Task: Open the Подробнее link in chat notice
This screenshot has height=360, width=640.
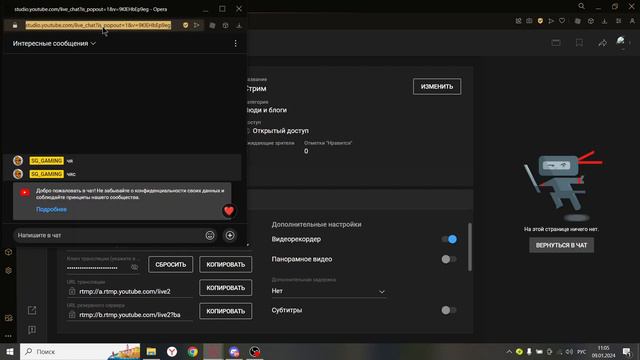Action: pyautogui.click(x=51, y=209)
